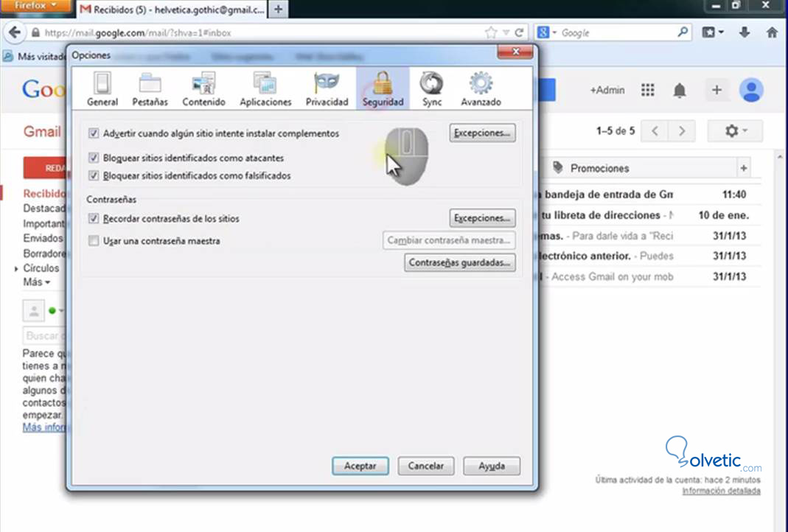
Task: Open the bookmarks menu icon
Action: click(713, 32)
